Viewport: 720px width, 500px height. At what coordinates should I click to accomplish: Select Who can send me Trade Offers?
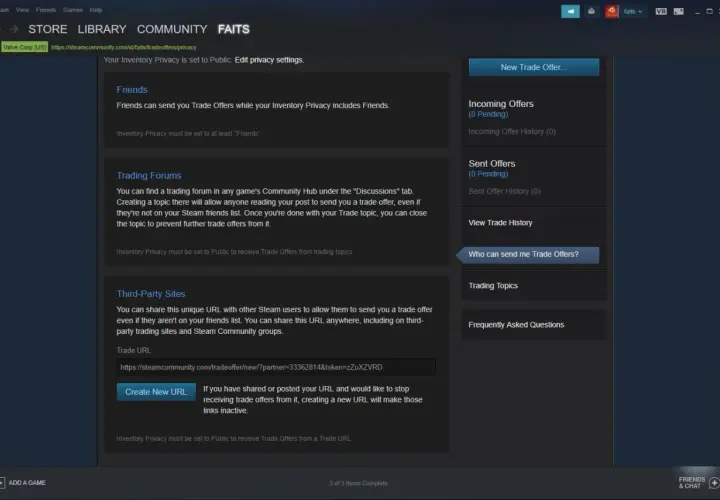click(528, 254)
